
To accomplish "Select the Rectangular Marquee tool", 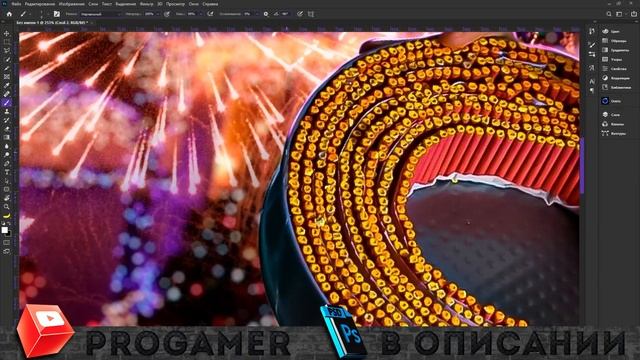I will tap(7, 42).
